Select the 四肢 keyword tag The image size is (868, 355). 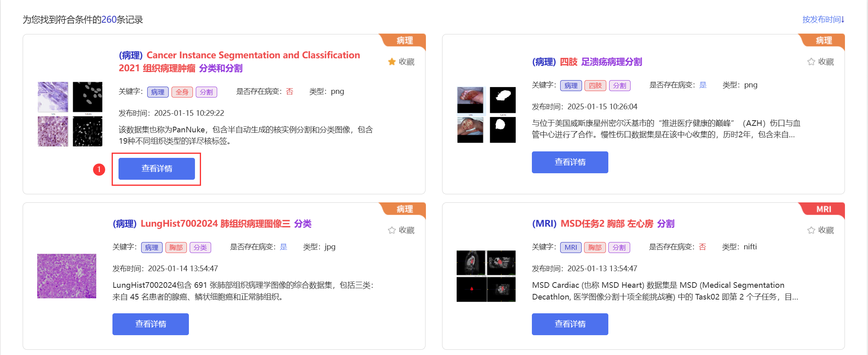[595, 85]
